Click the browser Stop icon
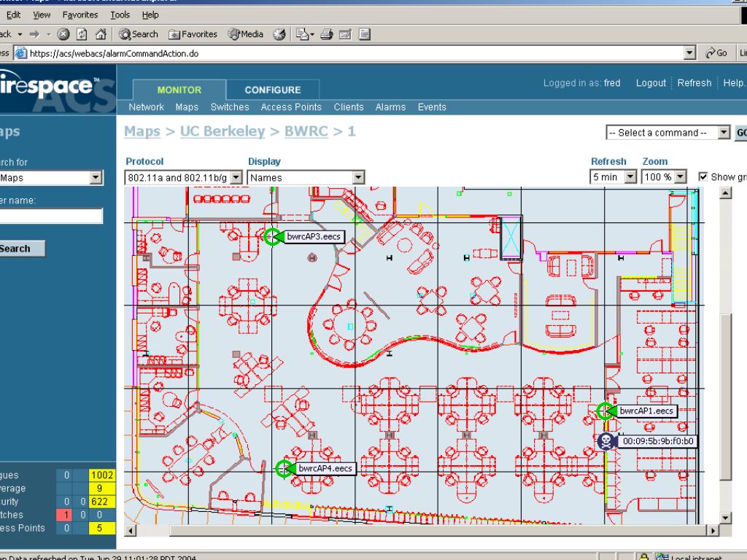747x560 pixels. point(63,34)
